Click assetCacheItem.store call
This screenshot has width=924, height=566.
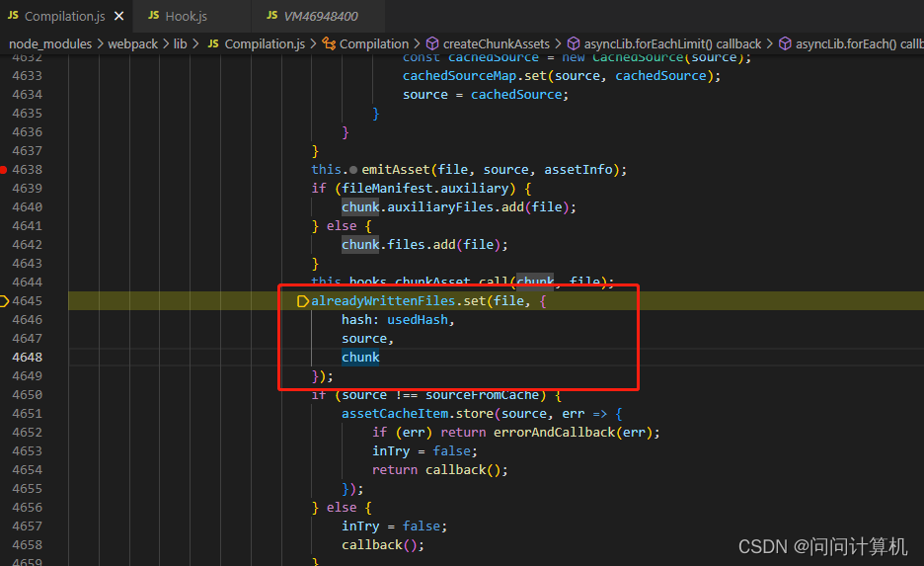click(x=418, y=413)
